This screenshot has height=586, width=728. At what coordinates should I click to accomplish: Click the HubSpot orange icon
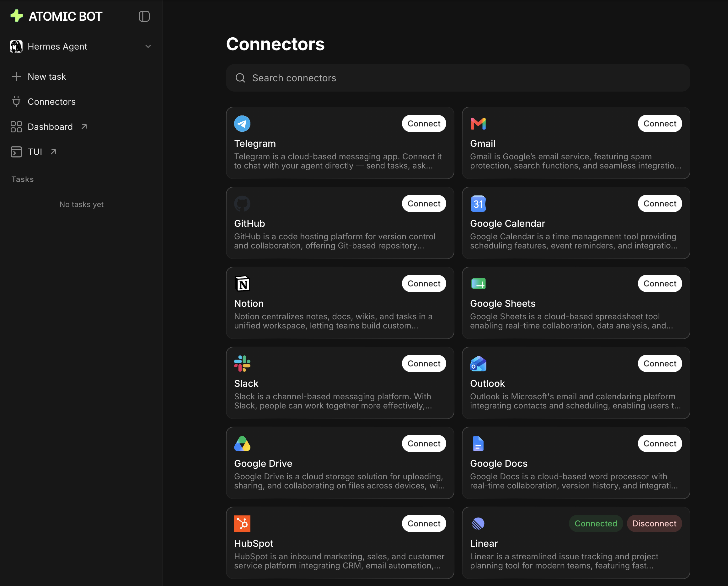(242, 524)
